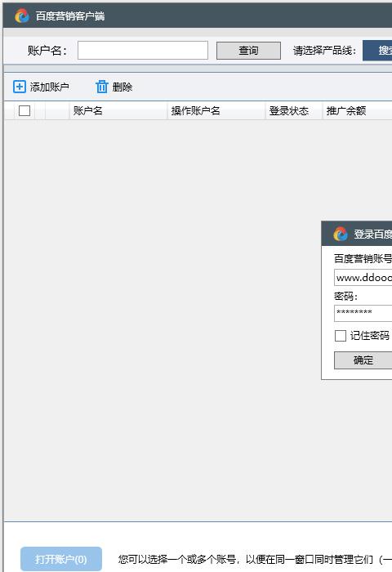Click the 打开账户(0) button
Viewport: 392px width, 572px height.
coord(61,559)
